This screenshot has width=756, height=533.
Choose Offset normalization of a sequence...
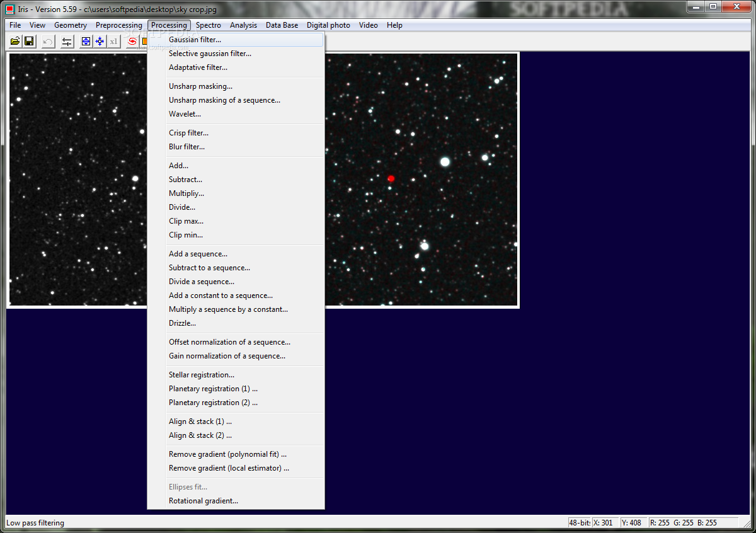point(236,342)
